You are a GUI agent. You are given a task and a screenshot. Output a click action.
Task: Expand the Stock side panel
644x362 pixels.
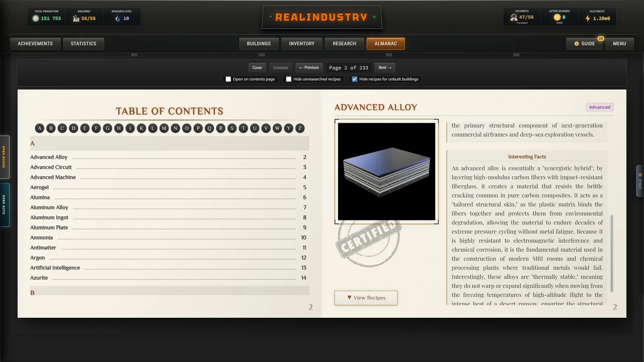click(x=640, y=181)
